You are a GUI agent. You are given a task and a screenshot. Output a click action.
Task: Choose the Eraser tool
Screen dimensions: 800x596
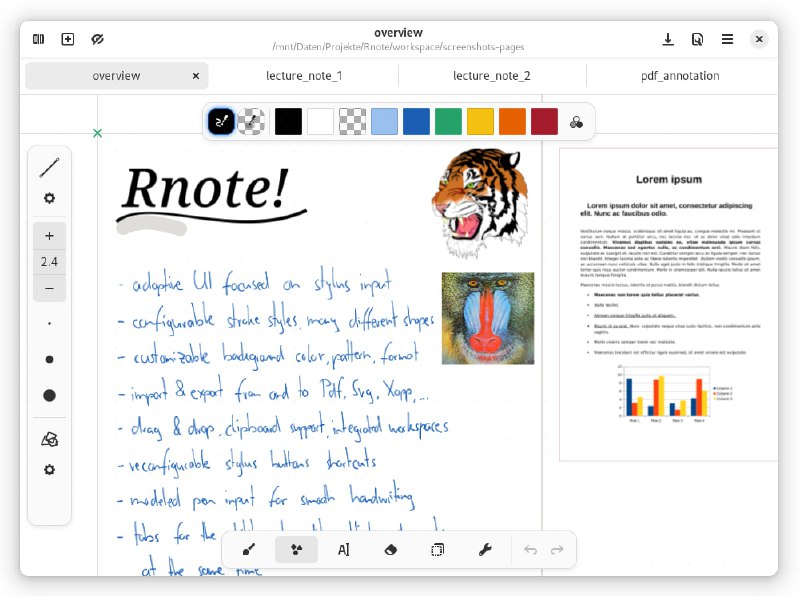click(x=391, y=550)
